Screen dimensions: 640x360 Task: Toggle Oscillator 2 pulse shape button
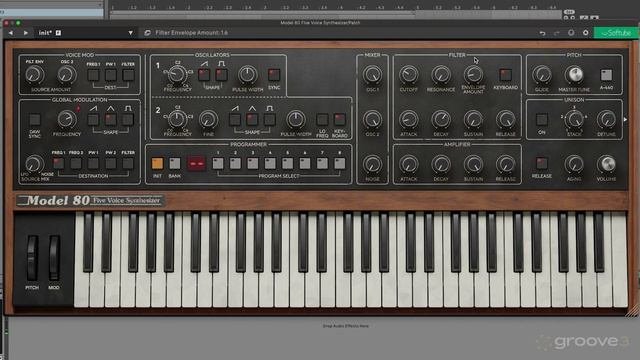point(269,120)
